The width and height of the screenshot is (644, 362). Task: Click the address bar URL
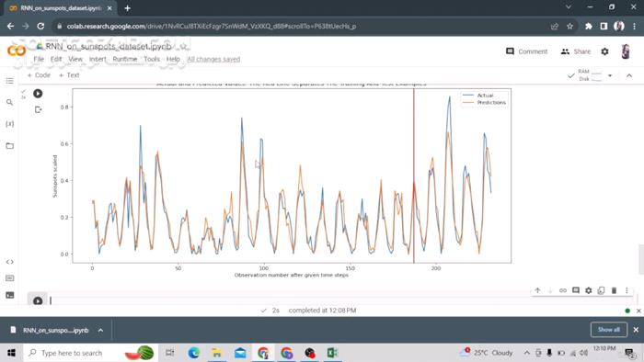point(212,27)
